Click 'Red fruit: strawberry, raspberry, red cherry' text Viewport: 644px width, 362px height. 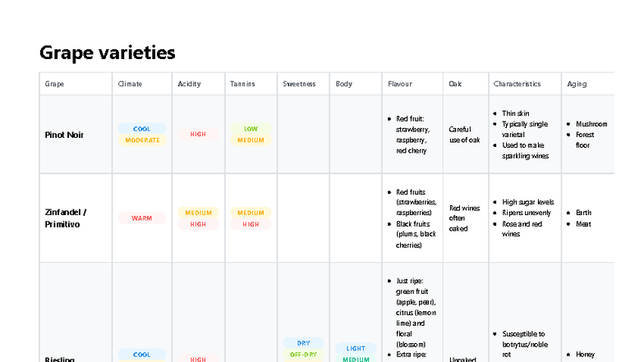pos(412,135)
